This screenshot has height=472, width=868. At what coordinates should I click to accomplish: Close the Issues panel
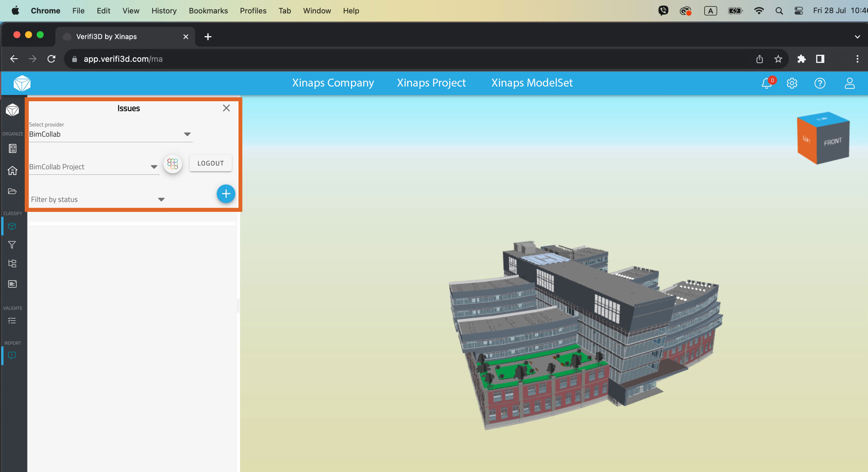click(227, 108)
